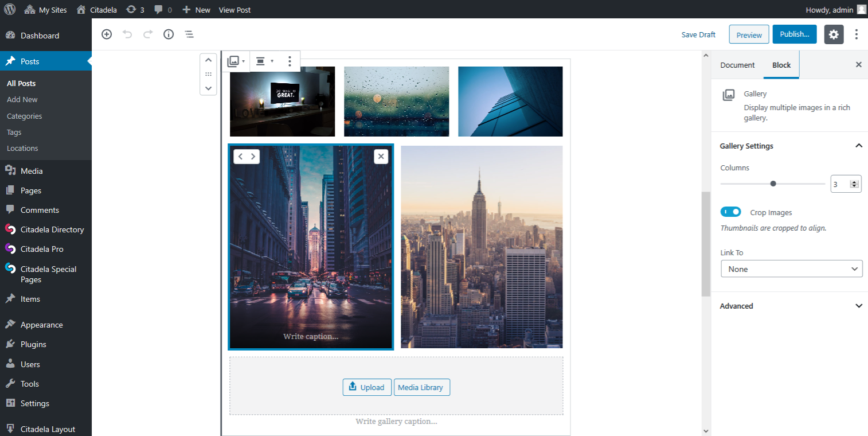Toggle the Crop Images switch

pyautogui.click(x=730, y=212)
